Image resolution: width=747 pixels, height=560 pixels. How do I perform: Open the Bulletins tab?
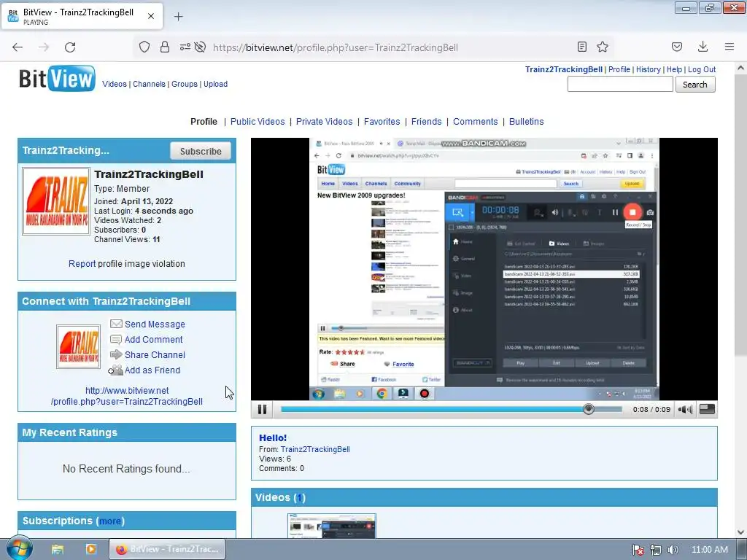(527, 122)
